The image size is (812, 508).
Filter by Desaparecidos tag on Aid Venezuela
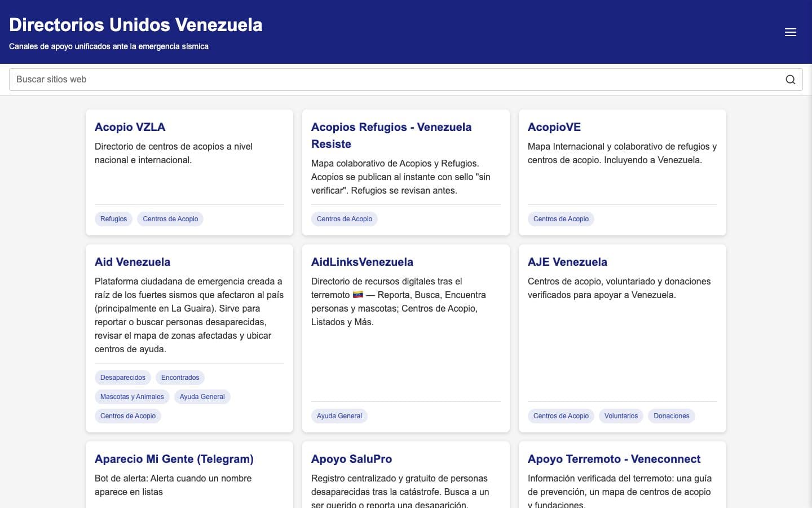[123, 378]
